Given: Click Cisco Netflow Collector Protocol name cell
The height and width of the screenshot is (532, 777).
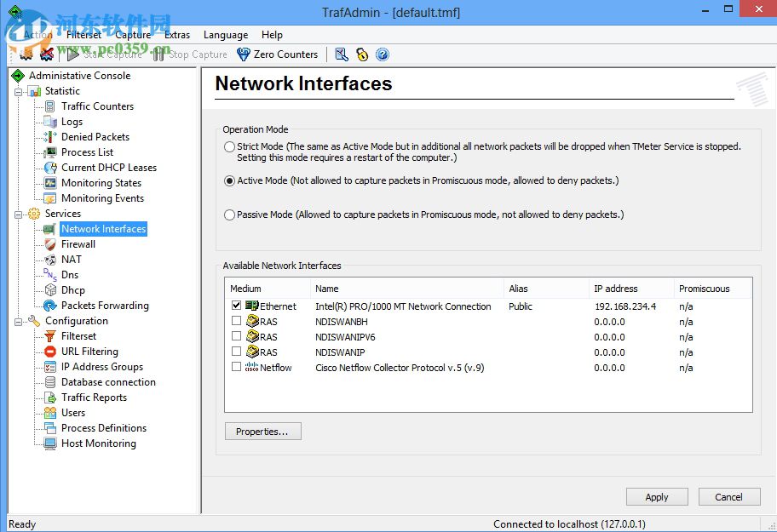Looking at the screenshot, I should click(x=400, y=369).
